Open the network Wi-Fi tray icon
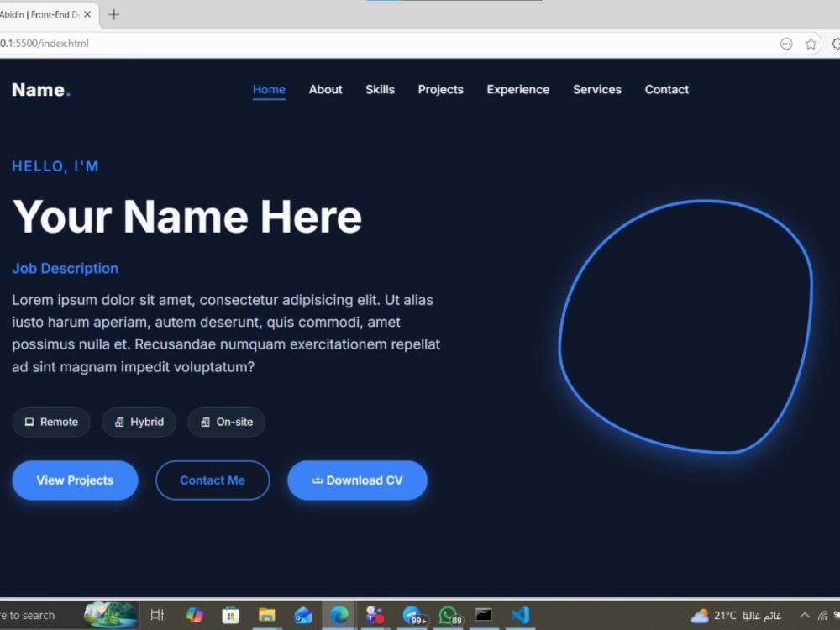 (x=822, y=616)
